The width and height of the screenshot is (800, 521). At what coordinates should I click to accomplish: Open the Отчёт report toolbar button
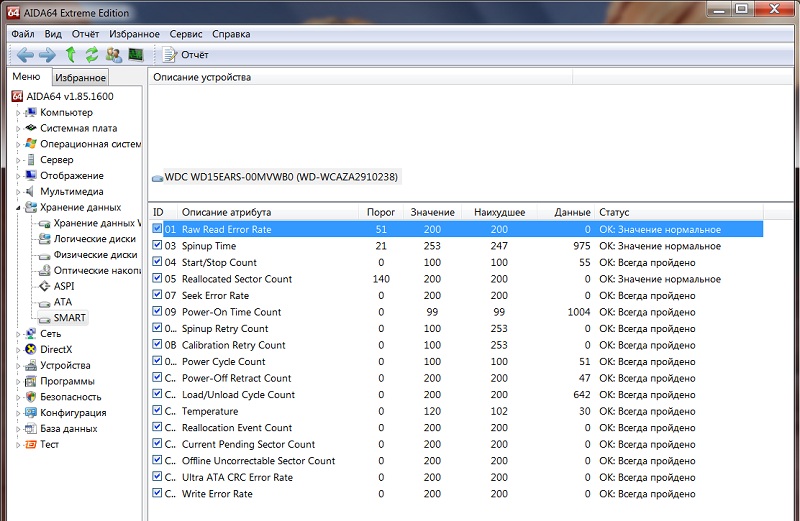[x=185, y=55]
